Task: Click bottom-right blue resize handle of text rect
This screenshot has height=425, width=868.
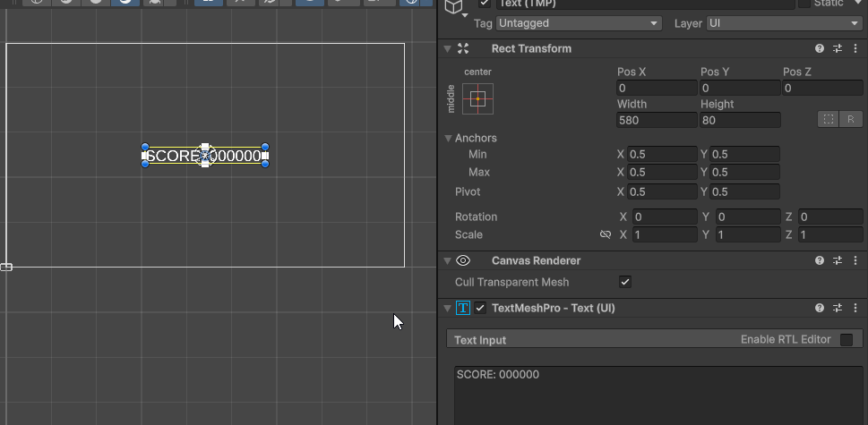Action: click(265, 164)
